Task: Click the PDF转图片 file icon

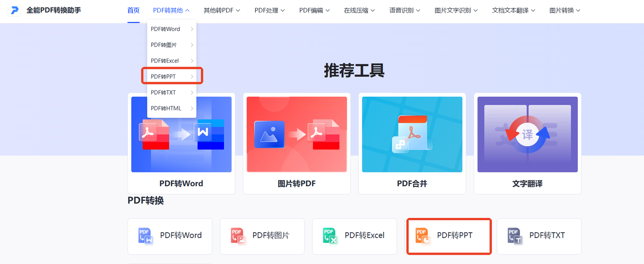Action: point(238,236)
